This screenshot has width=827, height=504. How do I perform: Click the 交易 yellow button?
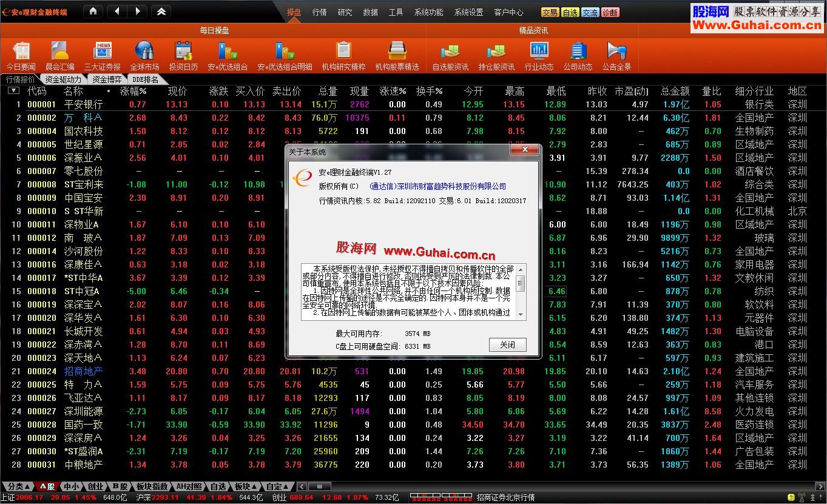(550, 12)
